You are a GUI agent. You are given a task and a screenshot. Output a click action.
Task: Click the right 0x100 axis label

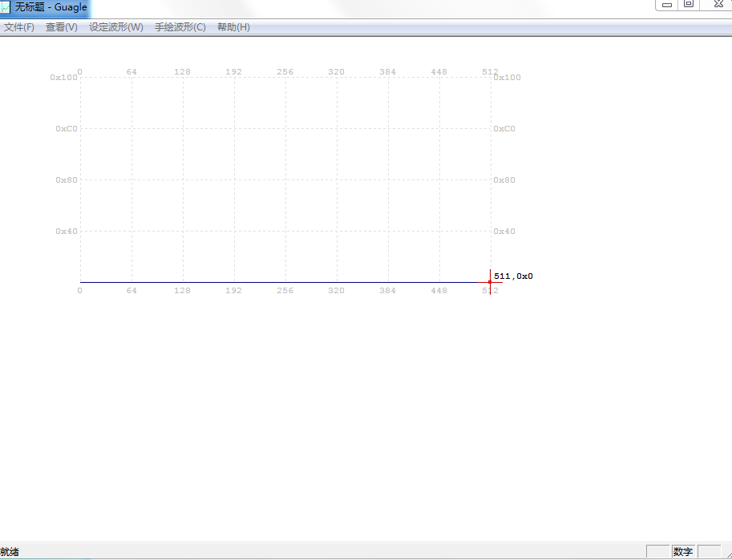(507, 78)
